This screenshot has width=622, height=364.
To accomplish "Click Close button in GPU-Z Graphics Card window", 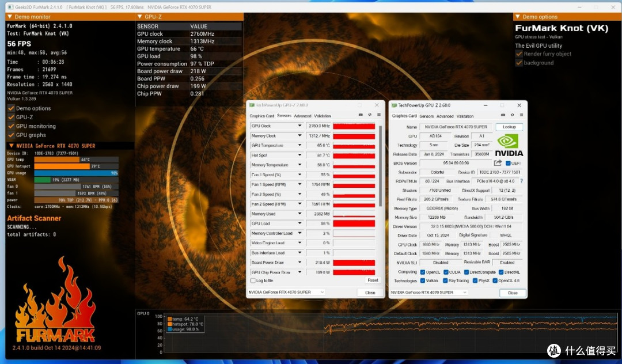I will [x=513, y=293].
